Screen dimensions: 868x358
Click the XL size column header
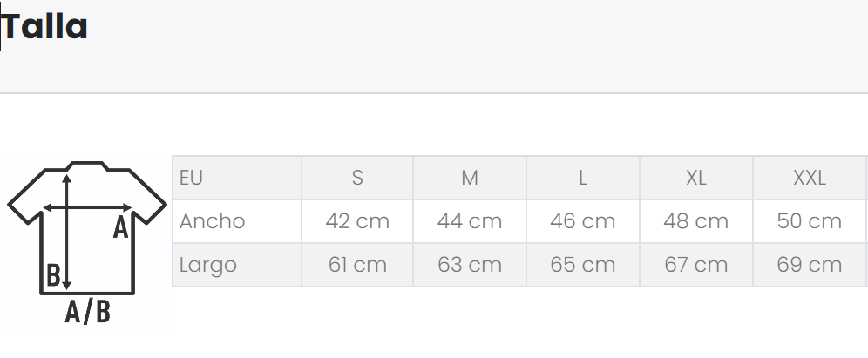tap(695, 178)
